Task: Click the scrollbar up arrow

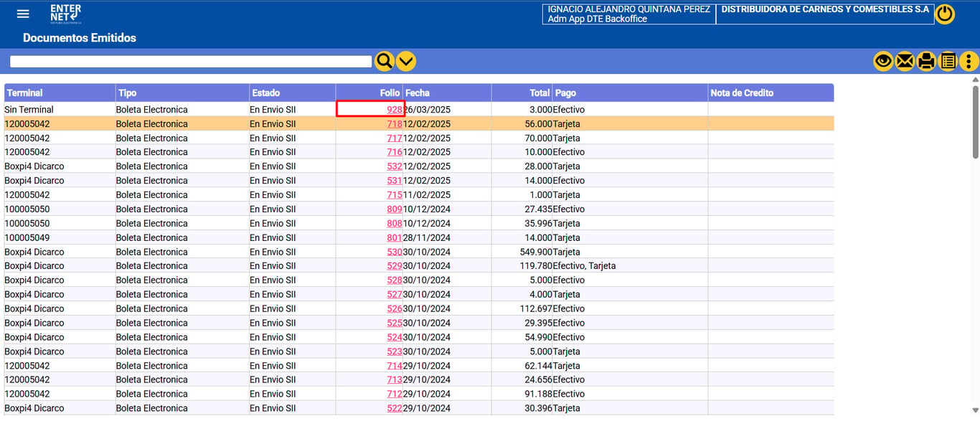Action: (x=975, y=80)
